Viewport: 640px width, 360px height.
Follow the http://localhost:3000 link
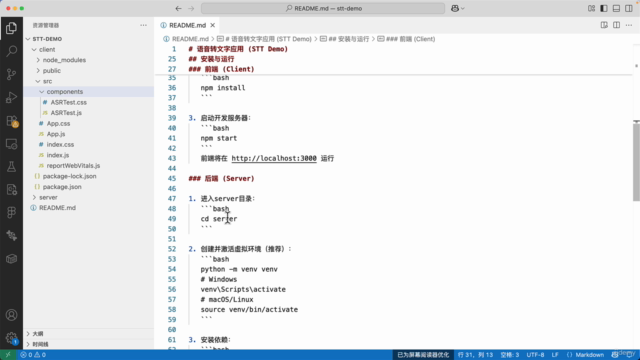(274, 158)
